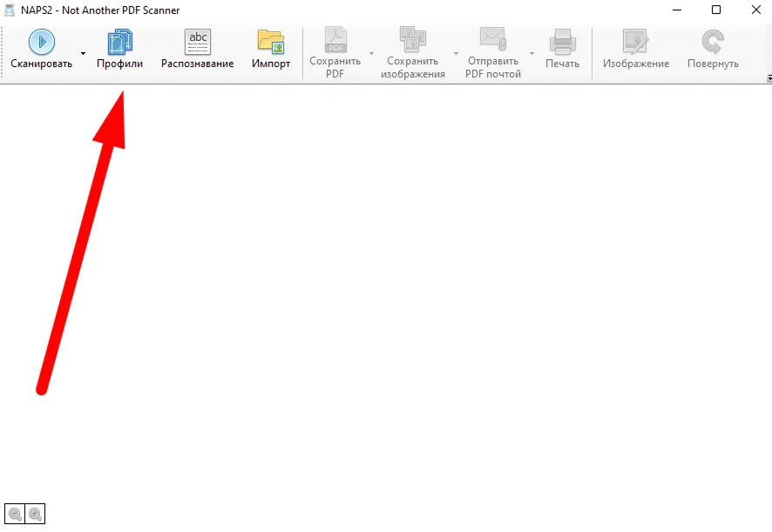Click the Сохранить PDF button
Viewport: 772px width, 532px height.
pyautogui.click(x=335, y=52)
